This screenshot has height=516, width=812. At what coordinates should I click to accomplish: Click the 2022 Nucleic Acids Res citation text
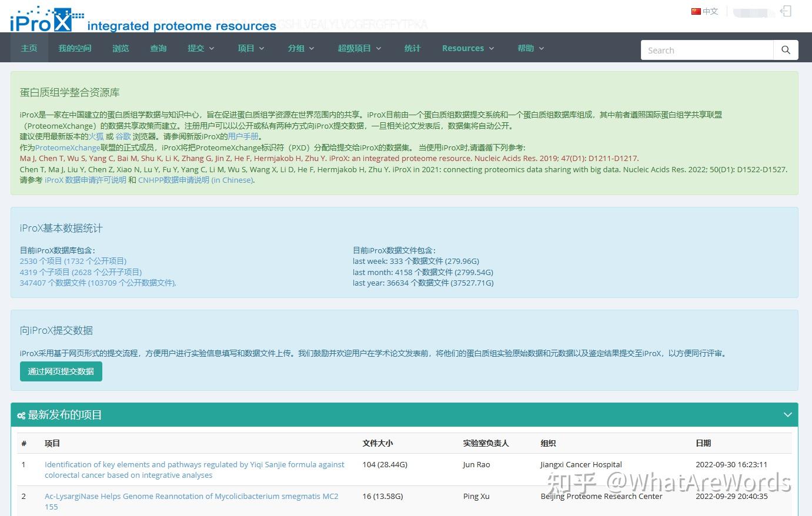(x=403, y=169)
